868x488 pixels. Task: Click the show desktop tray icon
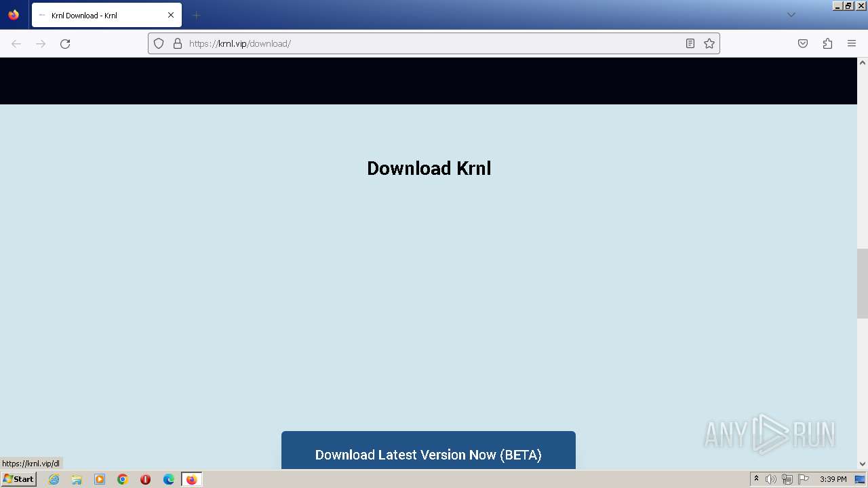click(x=860, y=479)
